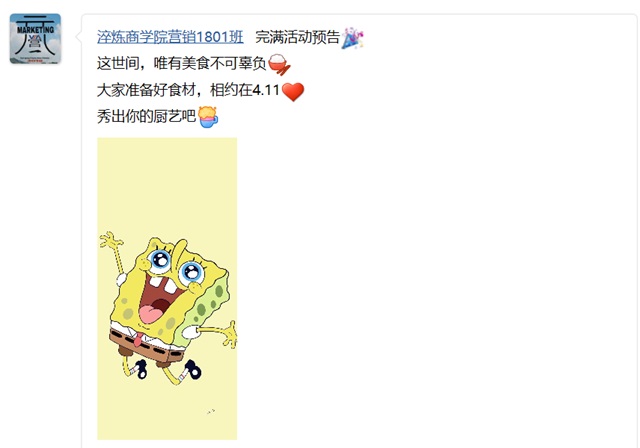This screenshot has height=448, width=640.
Task: Click SpongeBob's red tie
Action: click(x=139, y=339)
